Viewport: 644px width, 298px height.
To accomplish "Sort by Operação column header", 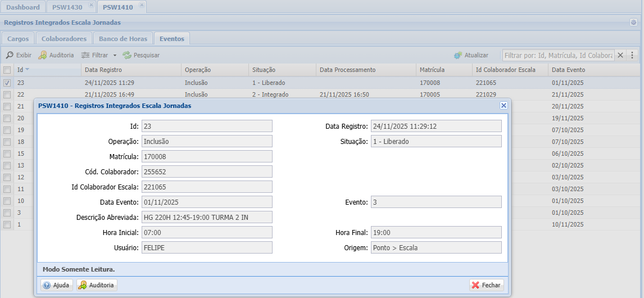I will [215, 70].
